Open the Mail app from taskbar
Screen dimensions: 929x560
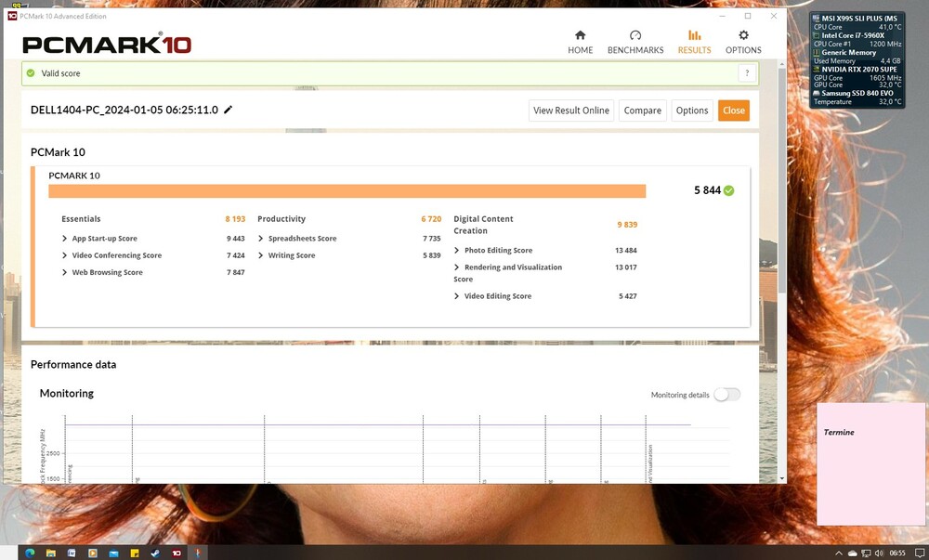[113, 553]
